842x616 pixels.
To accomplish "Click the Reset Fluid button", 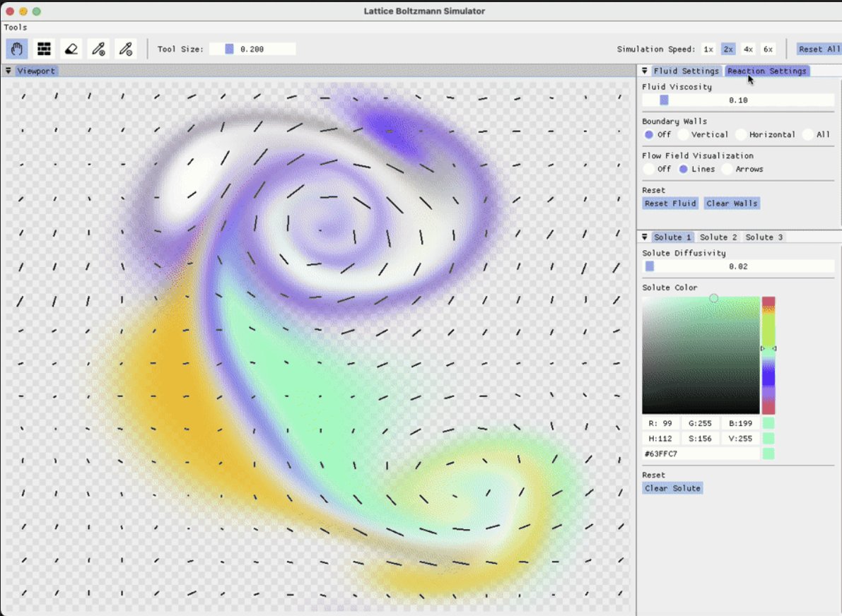I will click(x=670, y=203).
